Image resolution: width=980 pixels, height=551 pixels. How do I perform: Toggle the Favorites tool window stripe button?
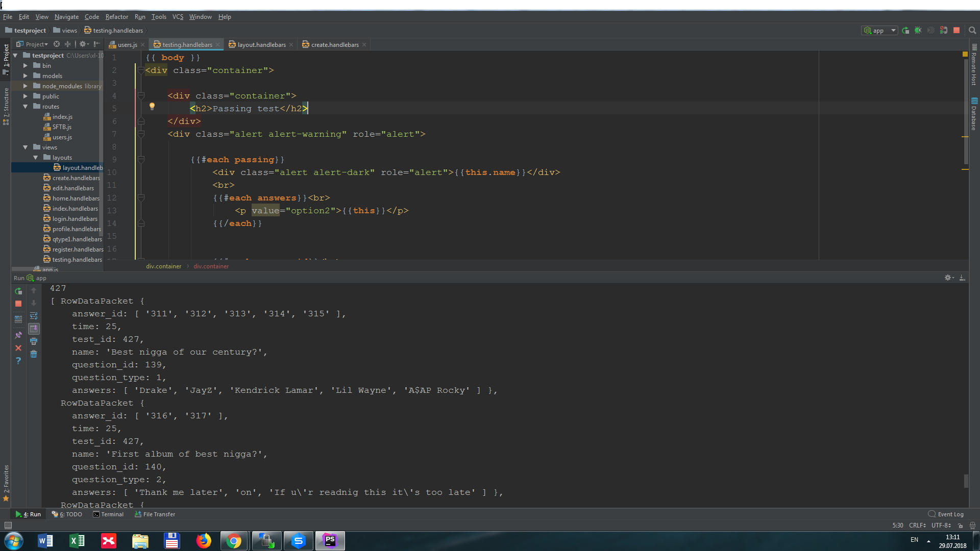pyautogui.click(x=6, y=483)
